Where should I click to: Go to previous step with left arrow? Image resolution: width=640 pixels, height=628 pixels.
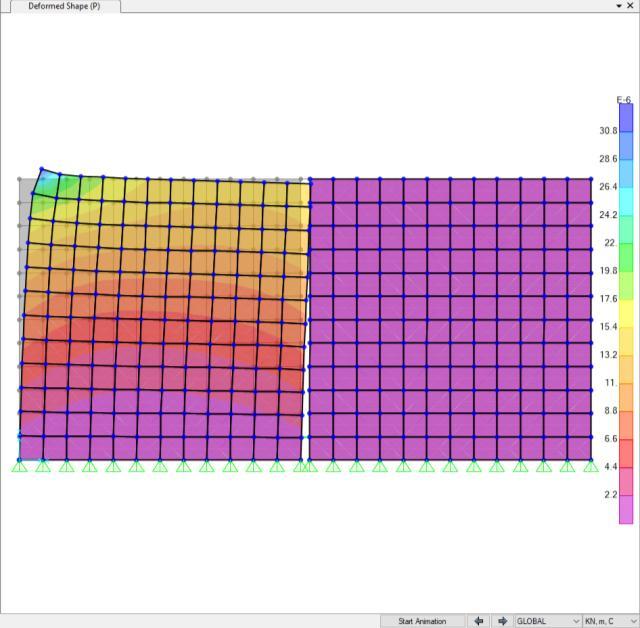coord(478,621)
